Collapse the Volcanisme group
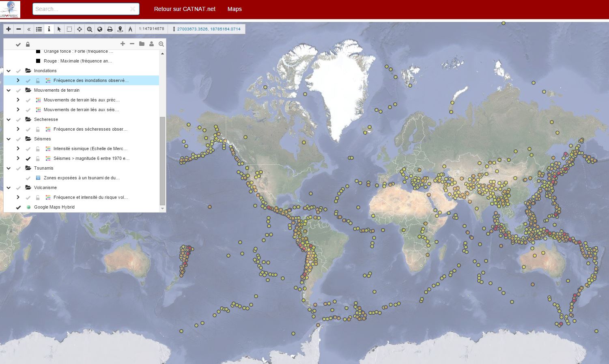The image size is (609, 364). point(9,188)
